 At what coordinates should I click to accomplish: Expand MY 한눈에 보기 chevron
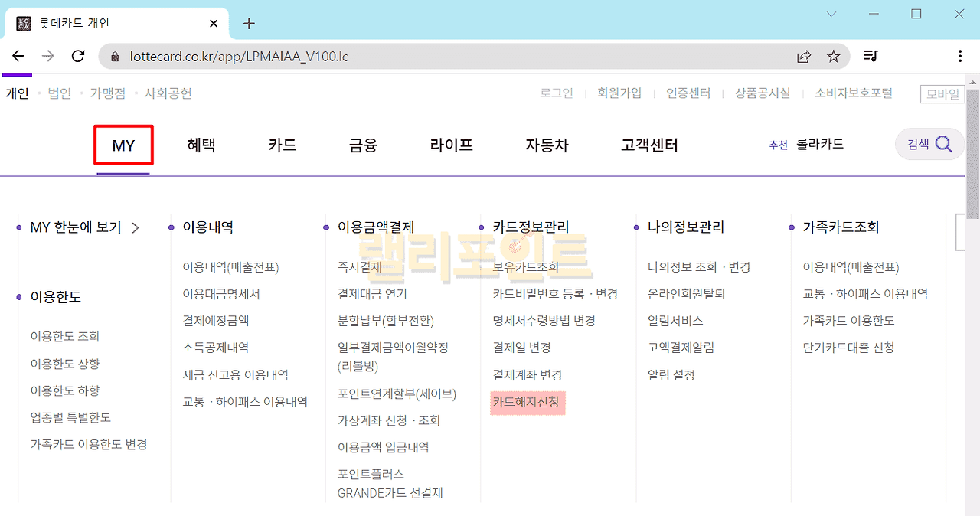coord(136,227)
